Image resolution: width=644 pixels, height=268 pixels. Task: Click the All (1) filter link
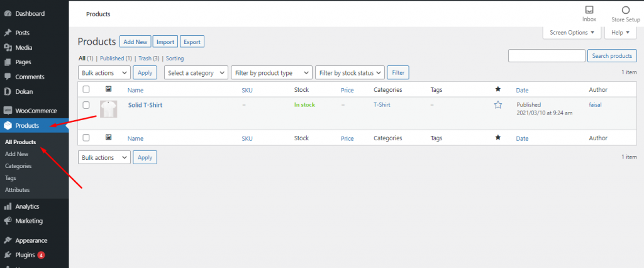pyautogui.click(x=86, y=59)
